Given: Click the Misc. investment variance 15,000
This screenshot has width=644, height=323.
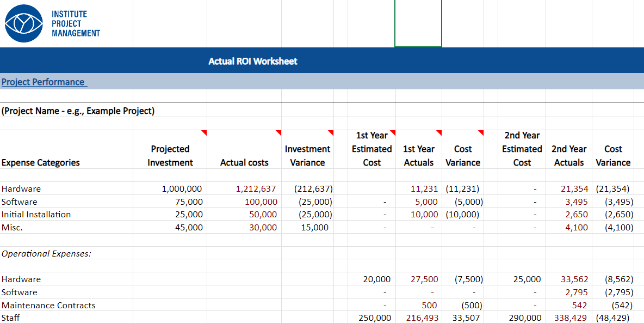Looking at the screenshot, I should click(314, 228).
